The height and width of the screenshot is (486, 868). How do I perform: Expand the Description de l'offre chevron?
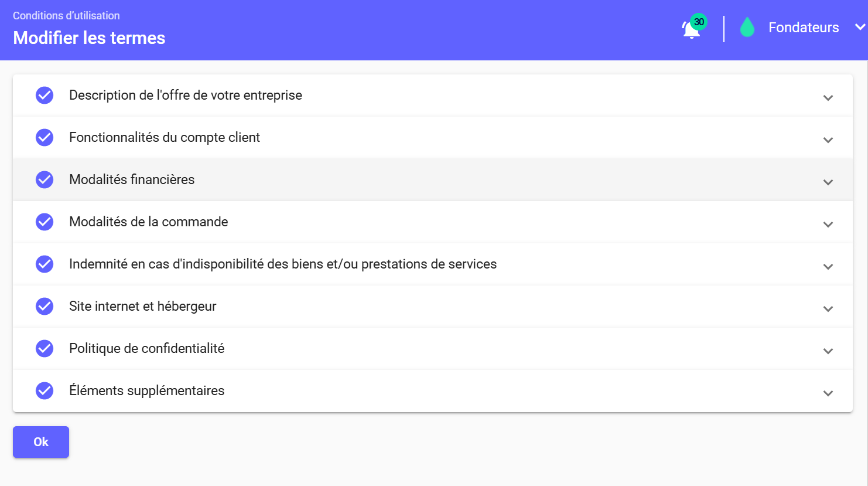[828, 97]
